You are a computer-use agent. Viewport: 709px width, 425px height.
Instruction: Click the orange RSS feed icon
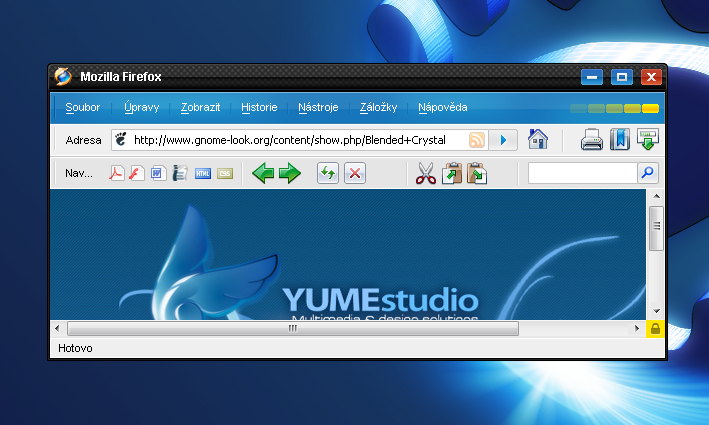477,140
